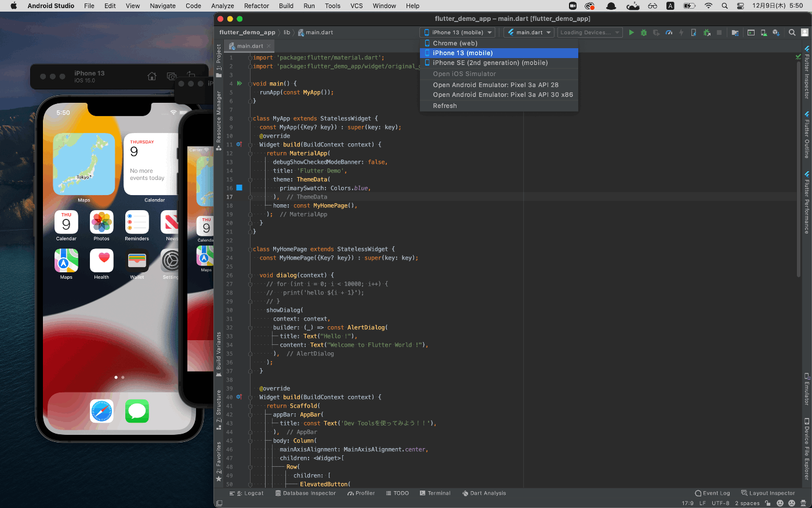Click the Home button on iPhone 13 simulator toolbar
812x508 pixels.
pos(152,76)
